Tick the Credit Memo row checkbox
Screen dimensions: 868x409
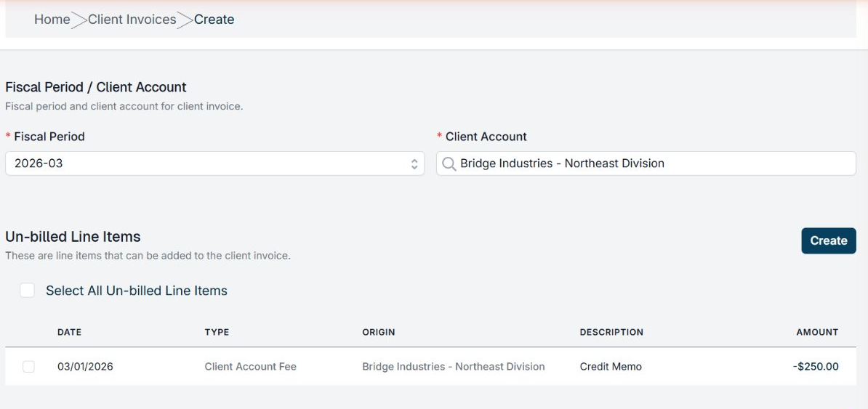(x=28, y=367)
